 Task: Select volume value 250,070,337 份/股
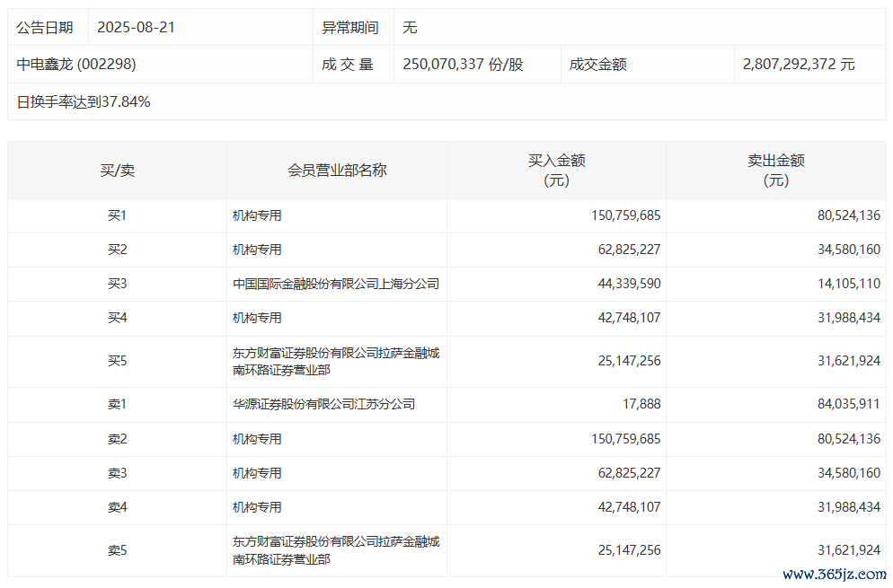pyautogui.click(x=463, y=65)
